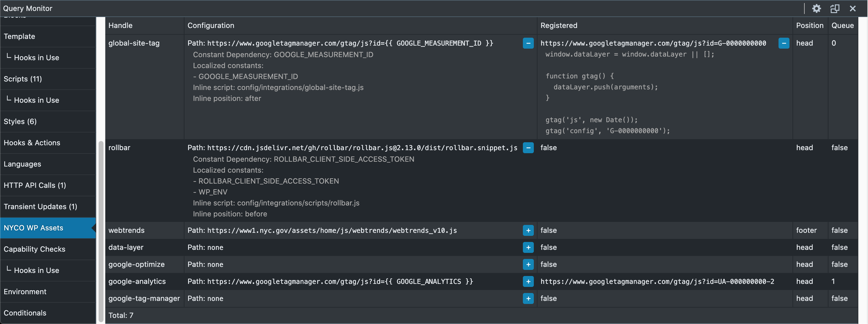Click the rollbar.snippet.js path text
The width and height of the screenshot is (868, 324).
click(x=362, y=148)
